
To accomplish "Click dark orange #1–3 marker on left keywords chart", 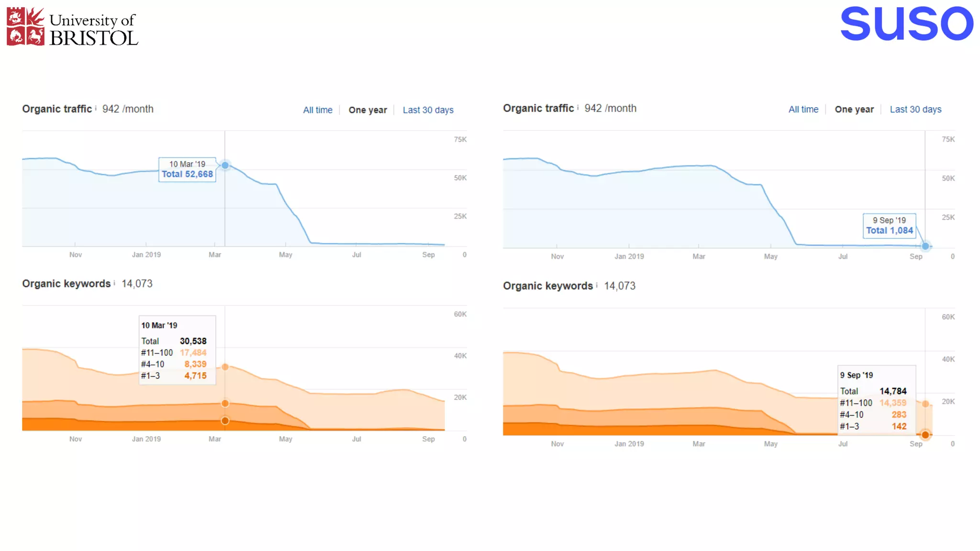I will pyautogui.click(x=225, y=421).
